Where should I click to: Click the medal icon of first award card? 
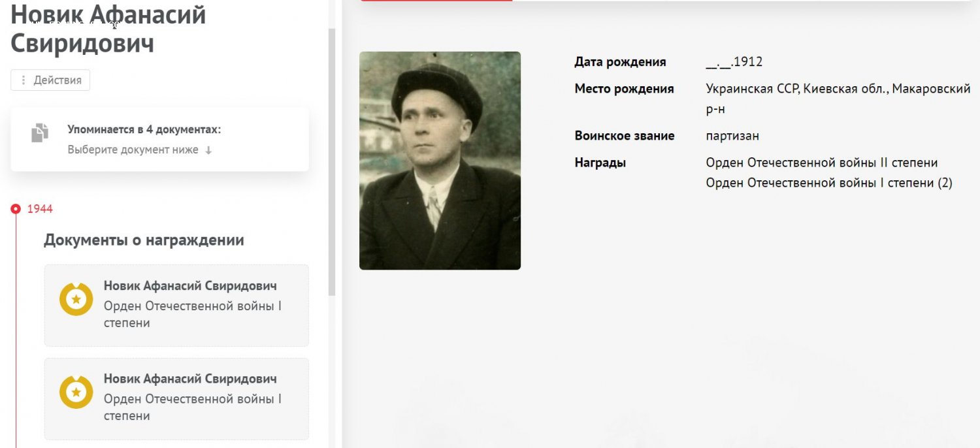[76, 299]
